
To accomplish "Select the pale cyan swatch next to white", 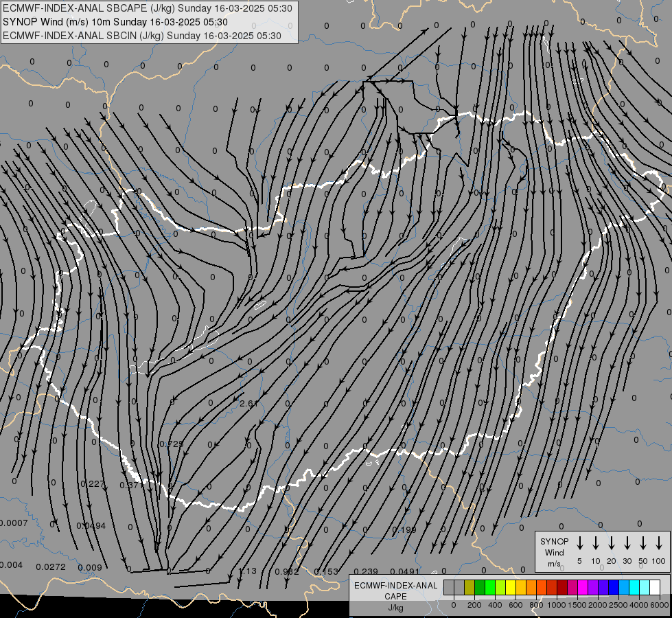I will click(x=645, y=587).
